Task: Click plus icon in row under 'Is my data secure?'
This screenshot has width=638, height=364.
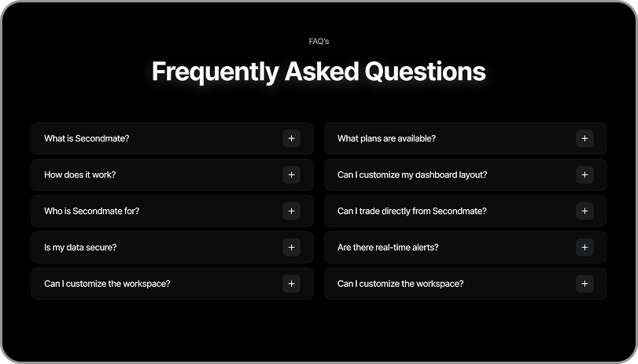Action: (291, 284)
